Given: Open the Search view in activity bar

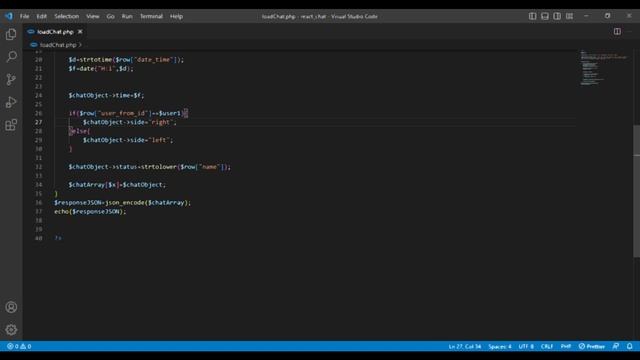Looking at the screenshot, I should coord(11,57).
